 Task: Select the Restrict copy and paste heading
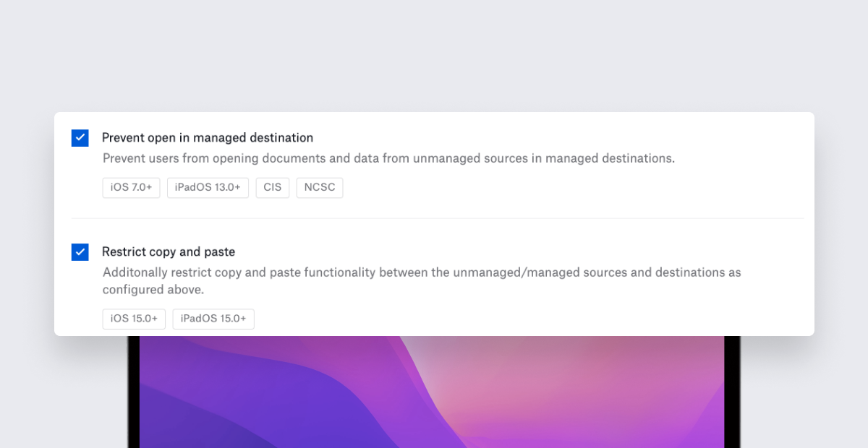point(169,251)
